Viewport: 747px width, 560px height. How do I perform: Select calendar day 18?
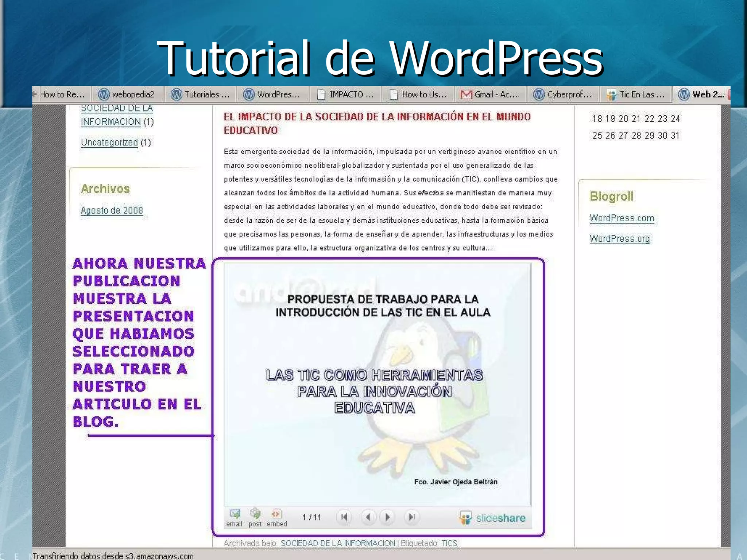pos(597,118)
